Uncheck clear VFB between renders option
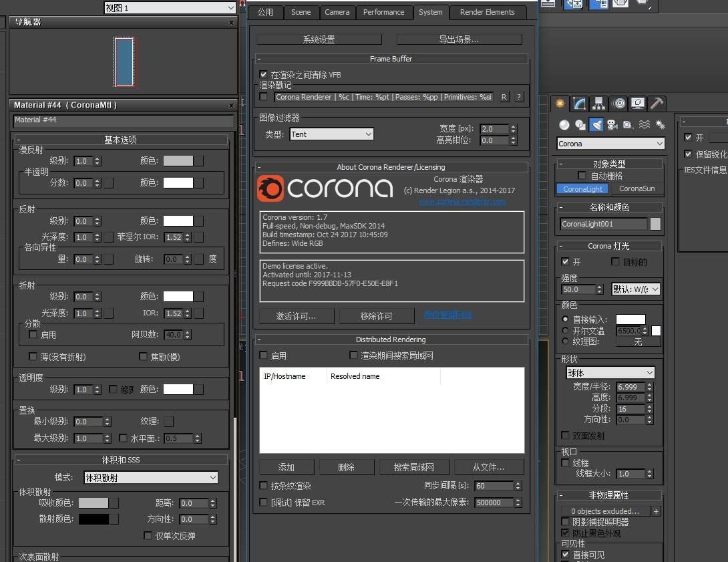 263,74
